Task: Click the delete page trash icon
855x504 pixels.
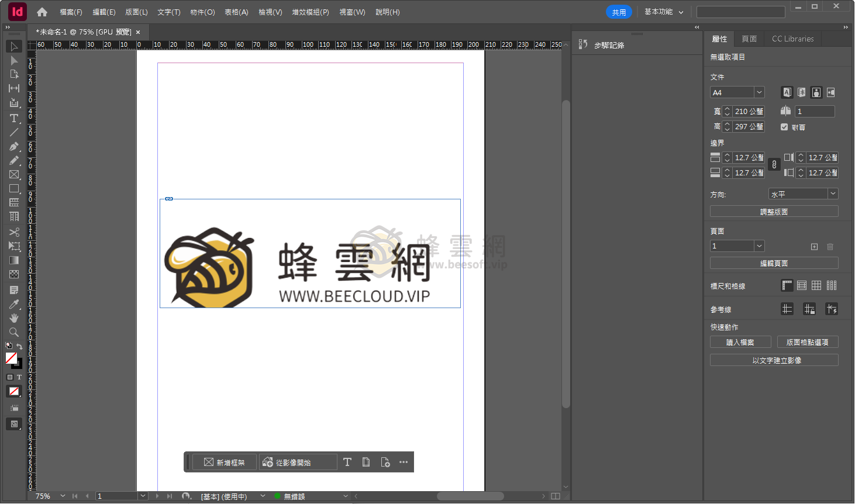Action: pos(830,247)
